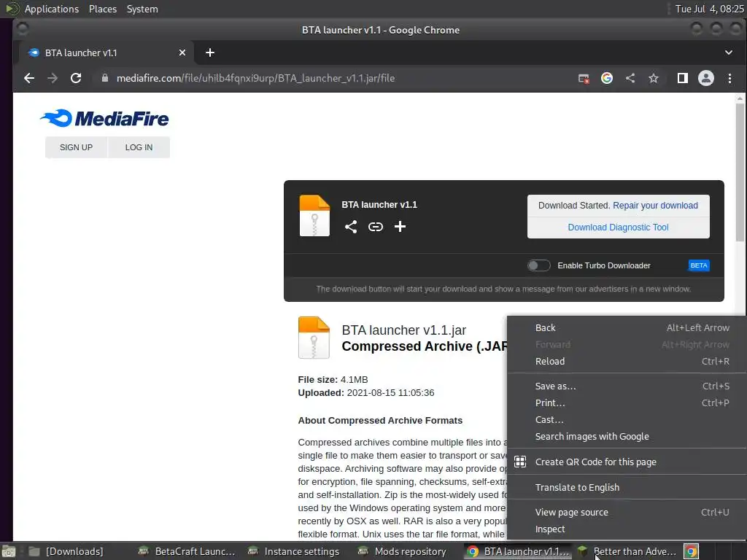Open the Applications menu in top panel
The width and height of the screenshot is (747, 560).
[52, 9]
